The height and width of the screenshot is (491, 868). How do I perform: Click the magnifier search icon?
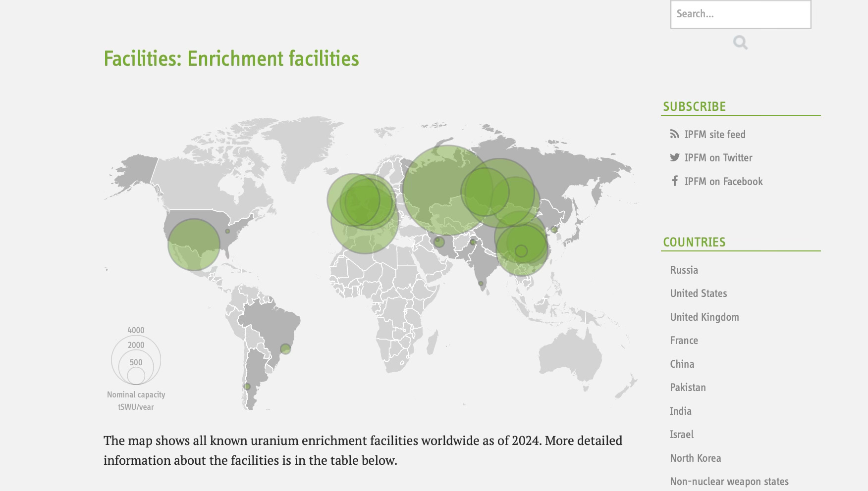point(740,43)
